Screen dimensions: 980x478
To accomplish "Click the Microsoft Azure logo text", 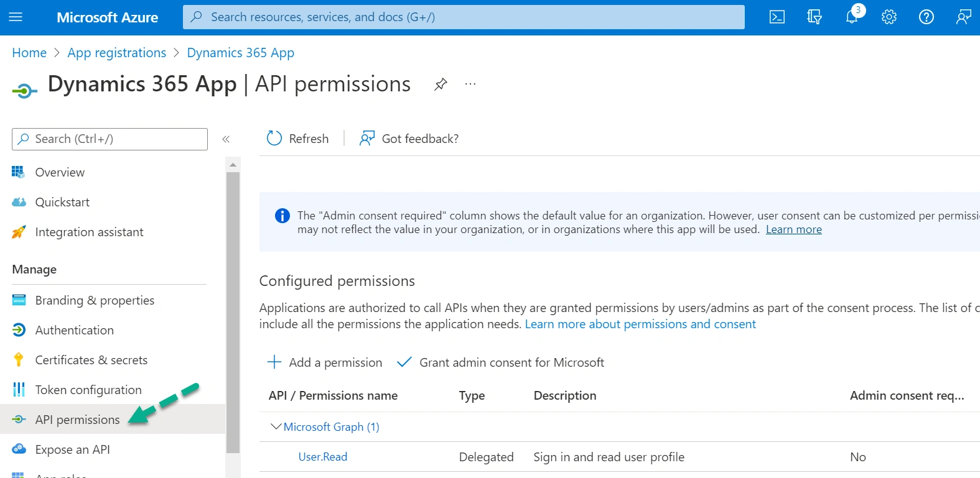I will point(108,17).
